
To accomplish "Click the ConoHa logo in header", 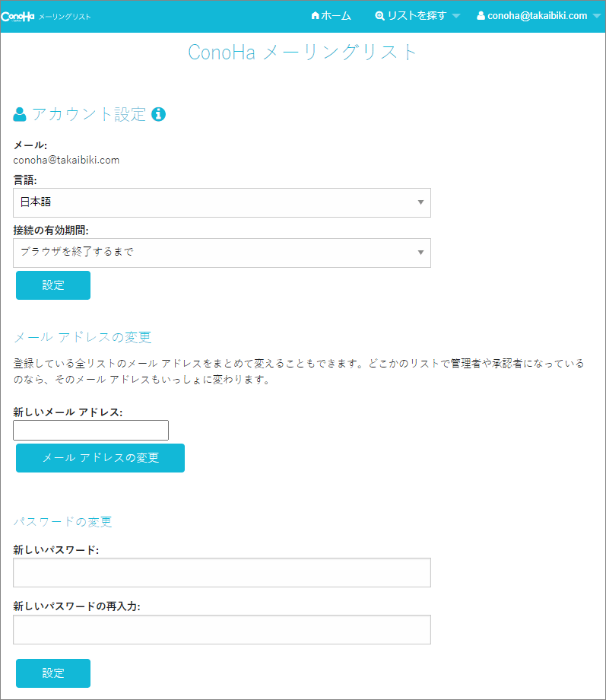I will (x=17, y=17).
